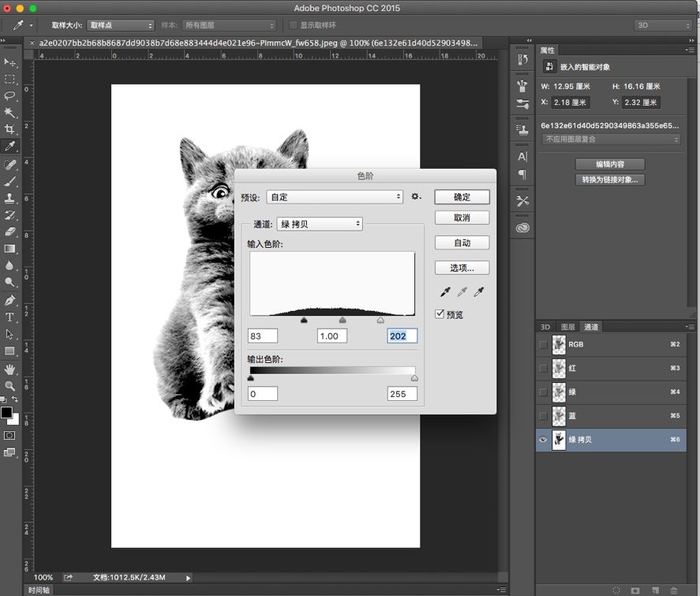Pick white point eyedropper in Levels dialog
This screenshot has height=596, width=700.
(x=479, y=292)
